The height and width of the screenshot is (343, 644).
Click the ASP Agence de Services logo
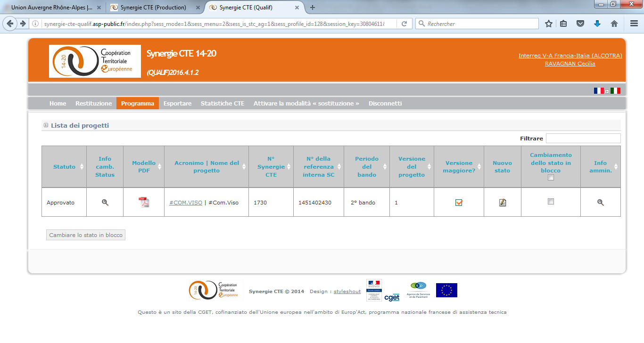click(x=418, y=290)
